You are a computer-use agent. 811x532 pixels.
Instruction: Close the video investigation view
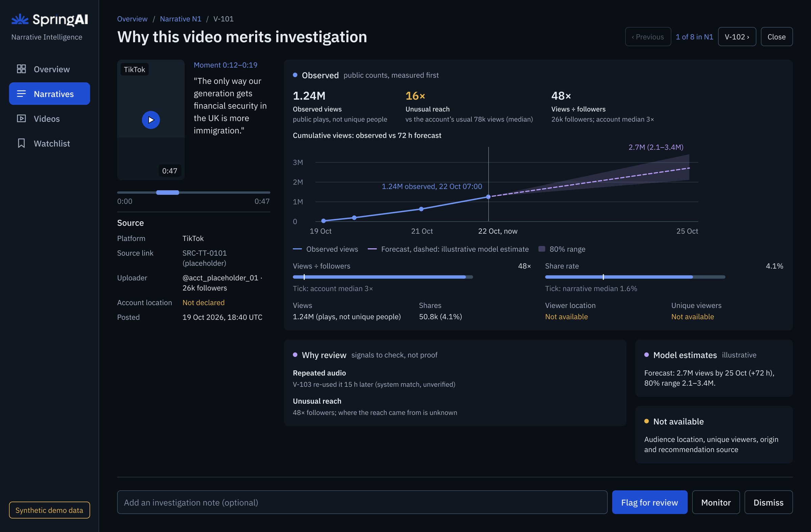[x=776, y=36]
